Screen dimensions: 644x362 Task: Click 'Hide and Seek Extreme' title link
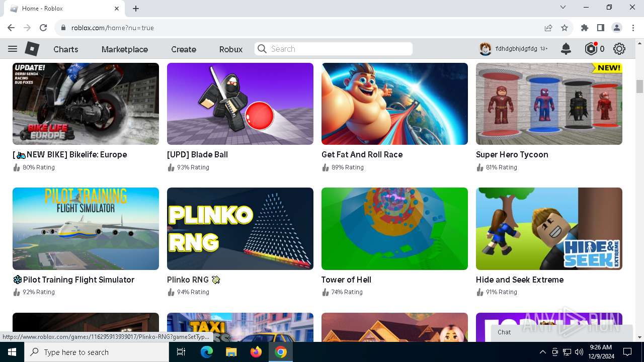[x=520, y=280]
